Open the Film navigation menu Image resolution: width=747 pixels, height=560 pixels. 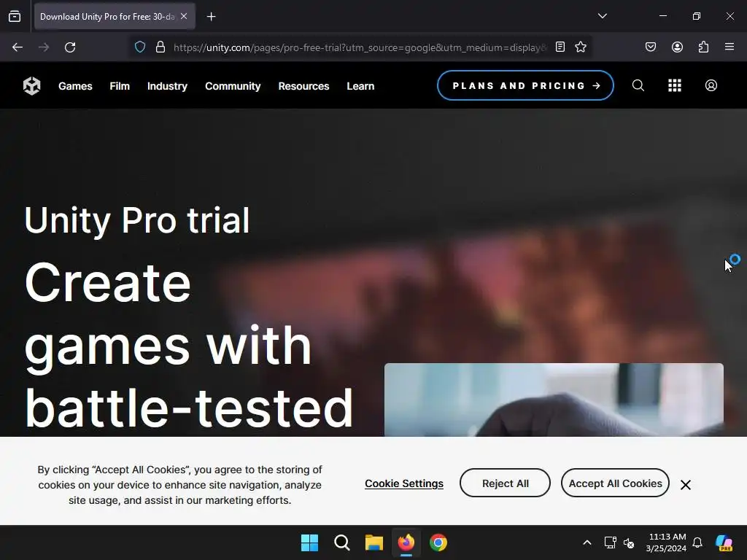pos(120,86)
